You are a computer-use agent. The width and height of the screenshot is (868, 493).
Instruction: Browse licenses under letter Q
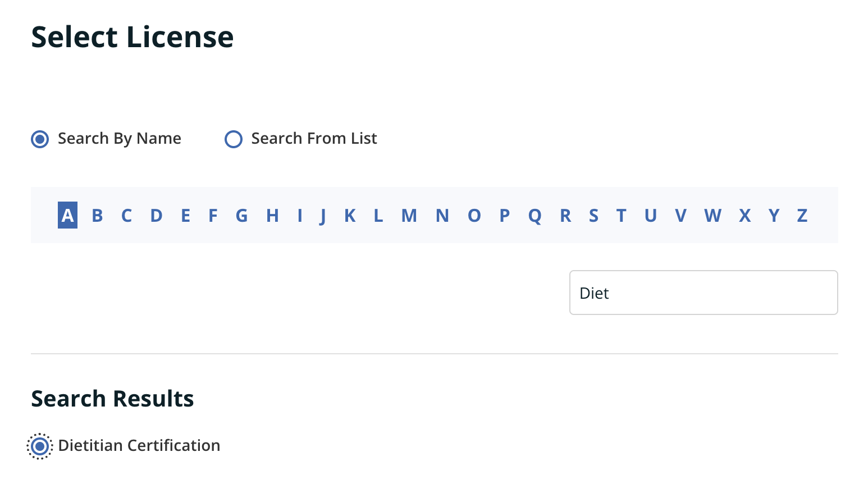coord(534,216)
